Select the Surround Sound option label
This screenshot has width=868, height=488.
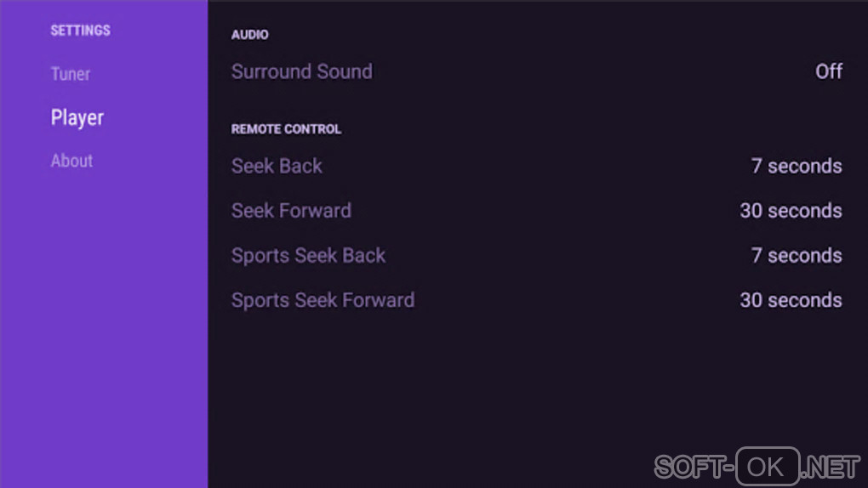coord(301,71)
